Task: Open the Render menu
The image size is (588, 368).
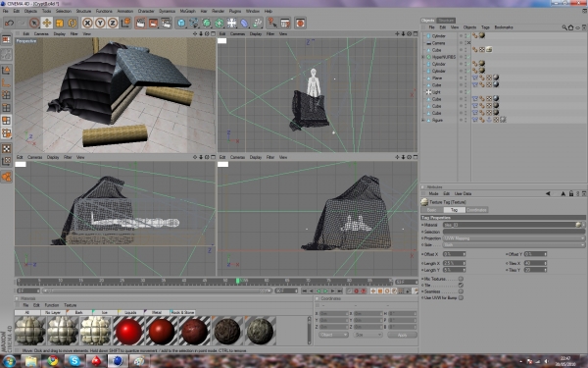Action: [x=218, y=11]
